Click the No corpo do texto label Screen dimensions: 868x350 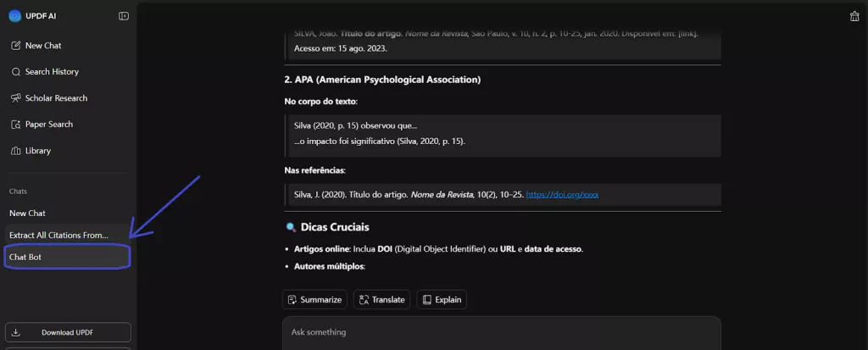pyautogui.click(x=321, y=102)
